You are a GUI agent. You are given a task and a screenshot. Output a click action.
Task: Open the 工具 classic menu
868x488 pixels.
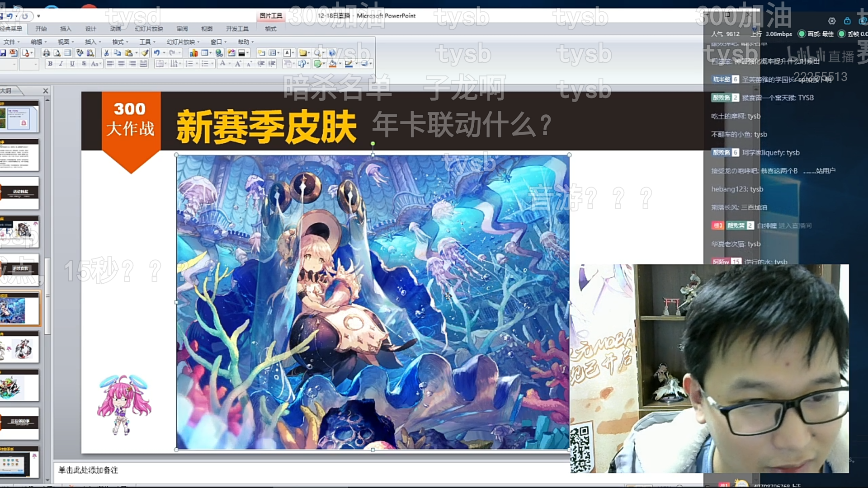147,42
